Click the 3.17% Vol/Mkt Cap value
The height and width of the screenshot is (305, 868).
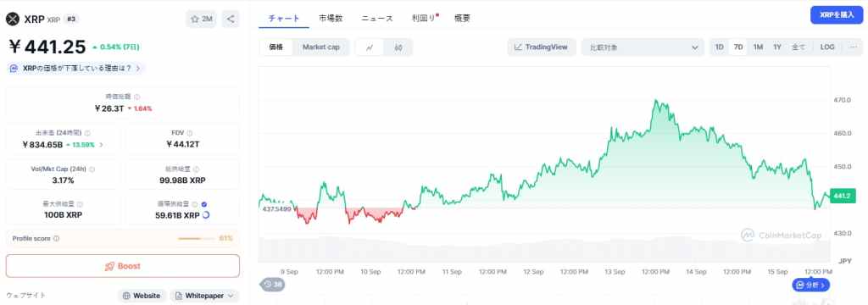tap(63, 180)
